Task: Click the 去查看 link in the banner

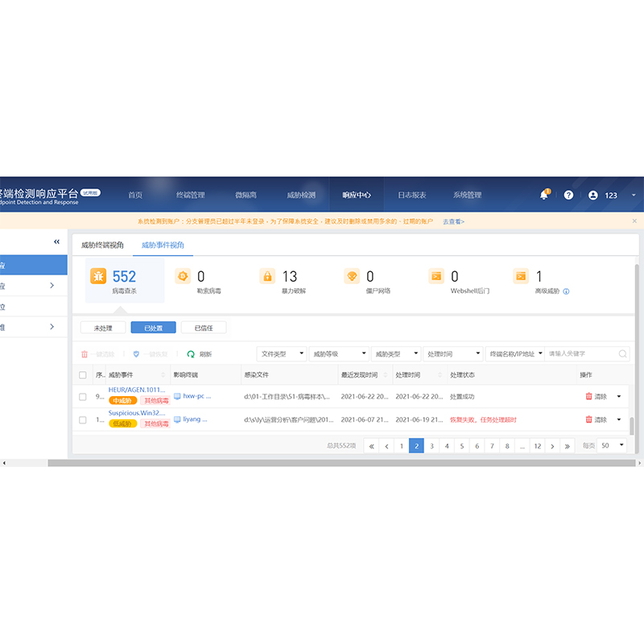Action: point(453,221)
